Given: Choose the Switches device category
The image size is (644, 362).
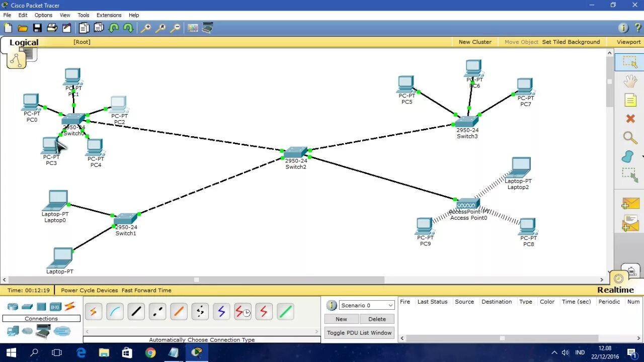Looking at the screenshot, I should (x=27, y=307).
